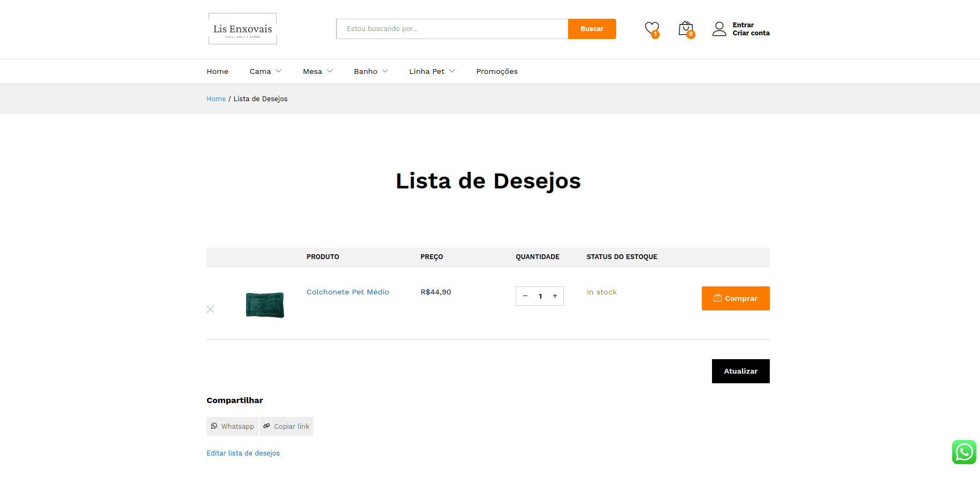980x493 pixels.
Task: Expand the Cama dropdown menu
Action: coord(265,71)
